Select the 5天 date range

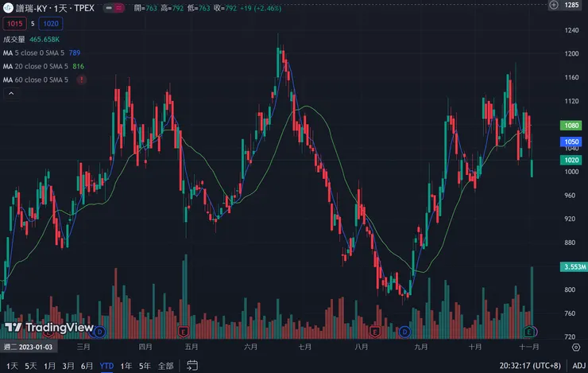tap(31, 366)
